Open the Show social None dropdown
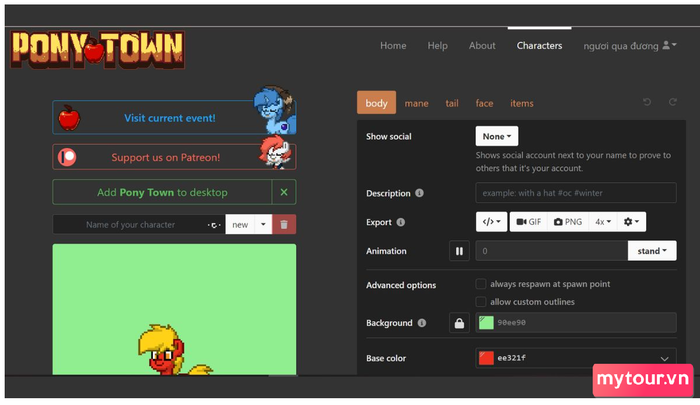Image resolution: width=700 pixels, height=405 pixels. coord(497,136)
